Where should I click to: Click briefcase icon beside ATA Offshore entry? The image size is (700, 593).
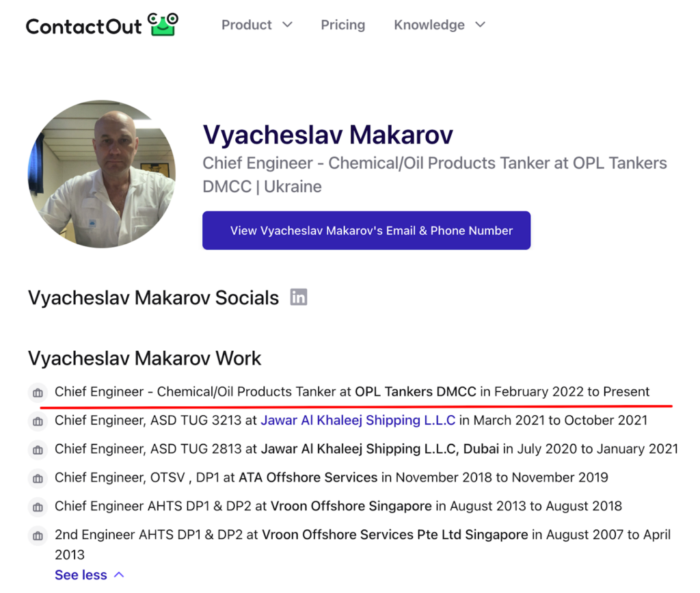(38, 478)
